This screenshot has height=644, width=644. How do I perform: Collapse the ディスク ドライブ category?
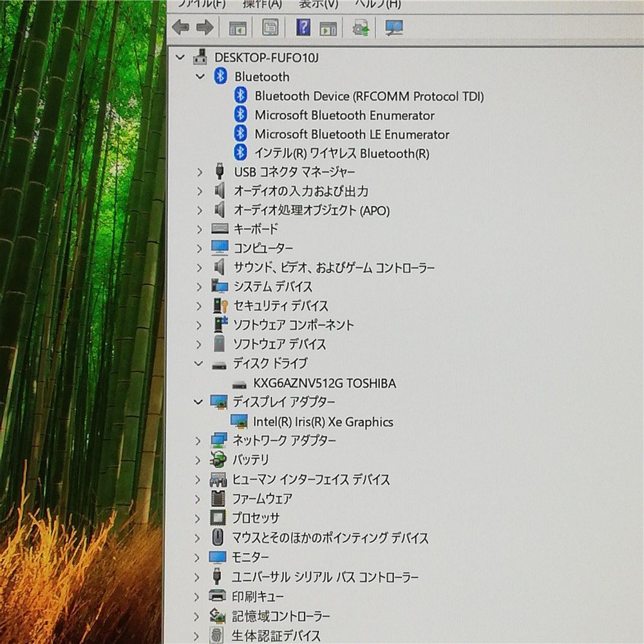click(199, 363)
